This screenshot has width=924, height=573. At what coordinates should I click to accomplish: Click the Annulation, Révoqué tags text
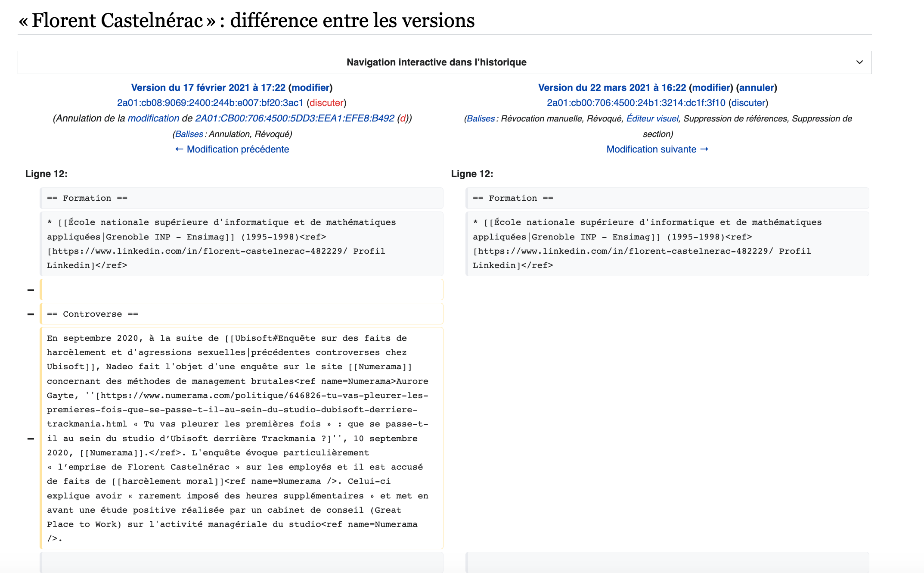point(249,134)
